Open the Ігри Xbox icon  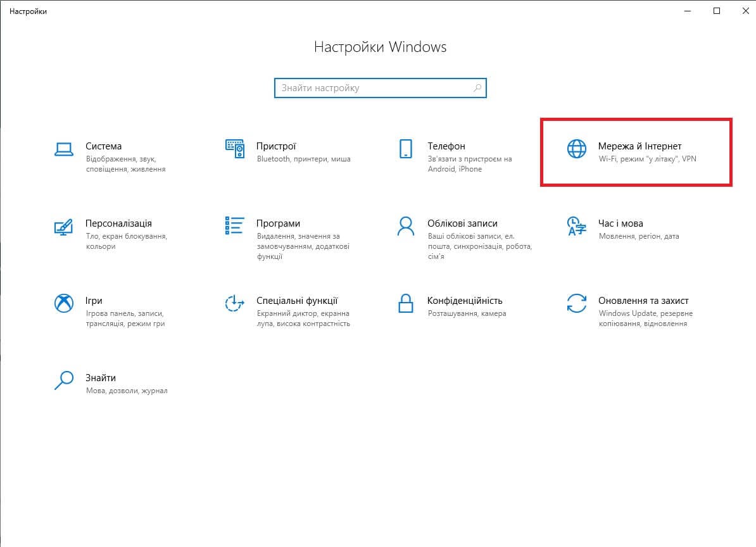pyautogui.click(x=64, y=303)
